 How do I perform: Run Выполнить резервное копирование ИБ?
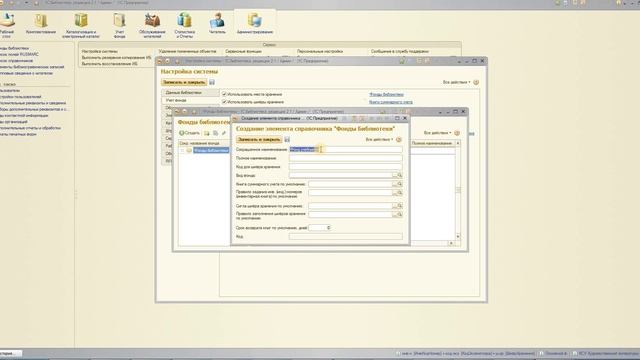(x=116, y=58)
